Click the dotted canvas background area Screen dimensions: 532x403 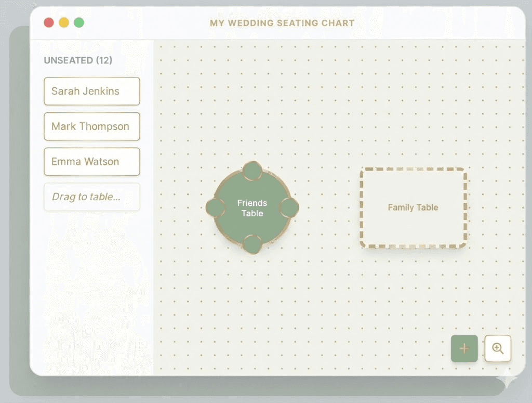click(338, 296)
